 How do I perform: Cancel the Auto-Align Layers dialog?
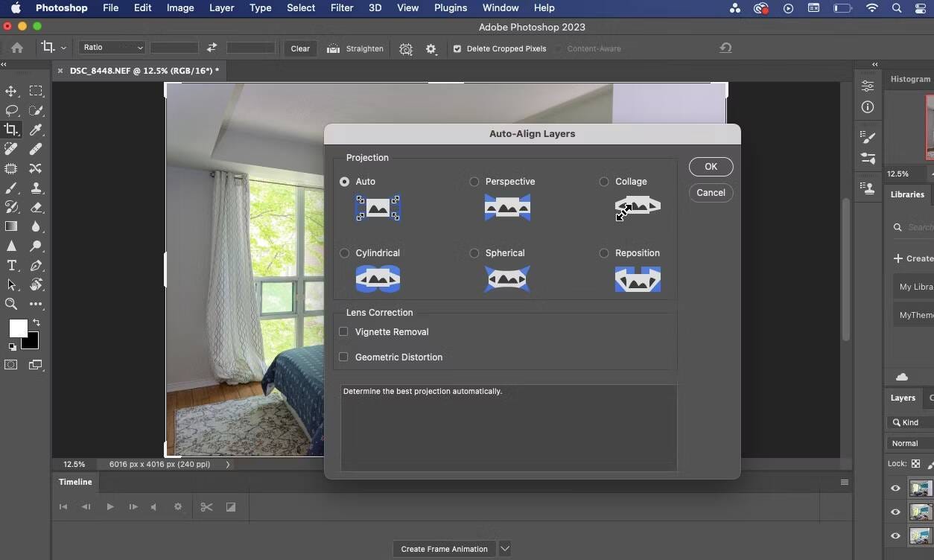coord(711,193)
